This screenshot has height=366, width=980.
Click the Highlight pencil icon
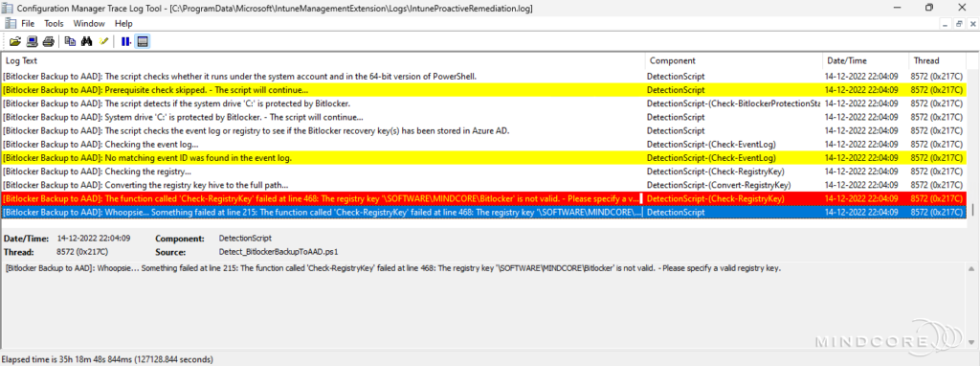click(x=103, y=42)
